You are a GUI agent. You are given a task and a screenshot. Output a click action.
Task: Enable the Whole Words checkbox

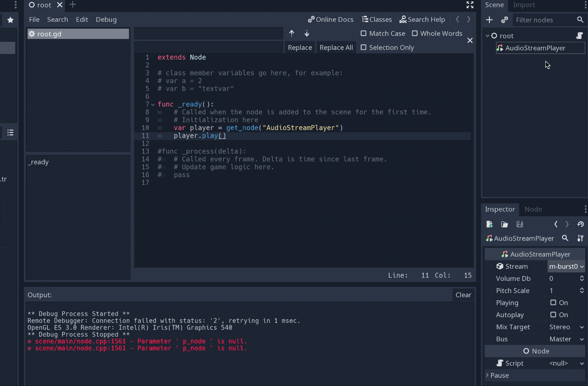(x=415, y=33)
